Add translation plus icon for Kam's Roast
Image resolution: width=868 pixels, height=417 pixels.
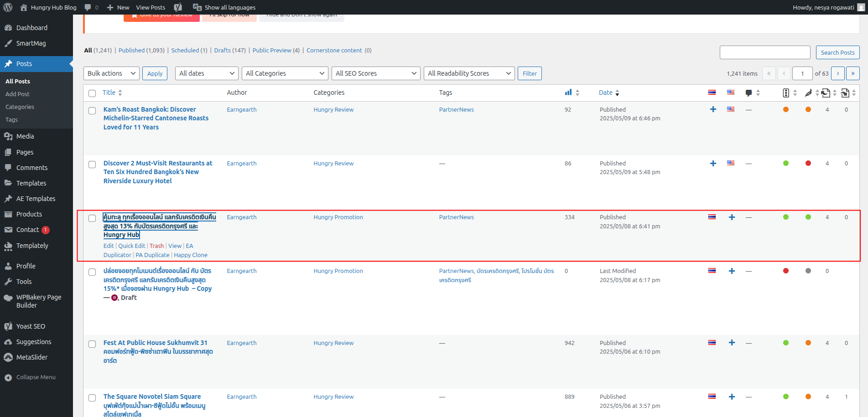713,109
